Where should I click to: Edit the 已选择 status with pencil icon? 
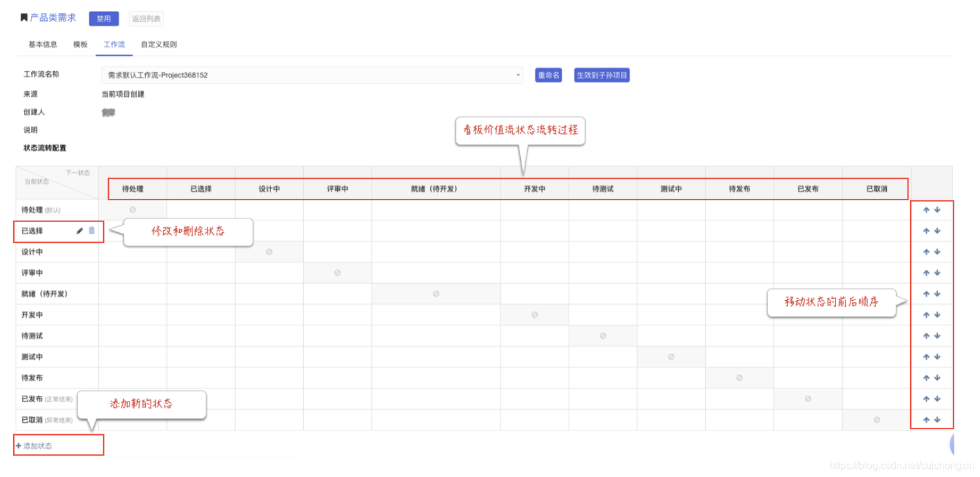(x=80, y=231)
